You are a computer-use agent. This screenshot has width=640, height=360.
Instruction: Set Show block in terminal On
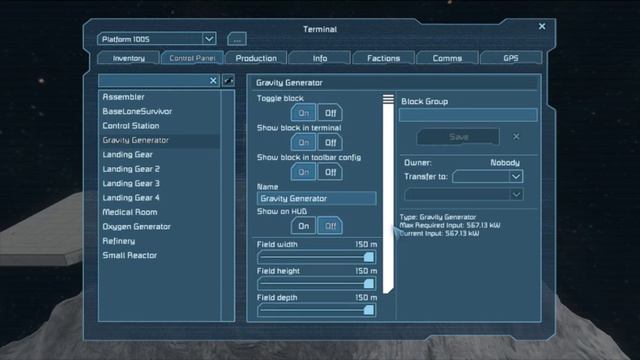pos(303,142)
